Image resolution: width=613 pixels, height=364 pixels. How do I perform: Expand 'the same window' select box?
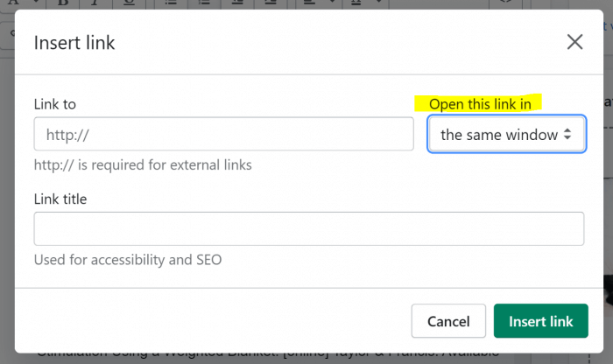tap(506, 134)
